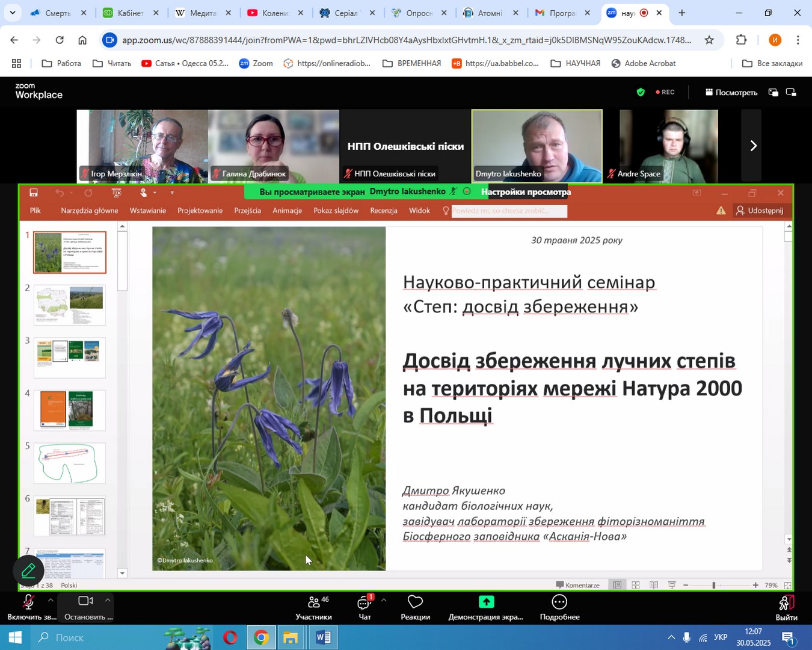The height and width of the screenshot is (650, 812).
Task: Open the Chat panel icon
Action: point(364,602)
